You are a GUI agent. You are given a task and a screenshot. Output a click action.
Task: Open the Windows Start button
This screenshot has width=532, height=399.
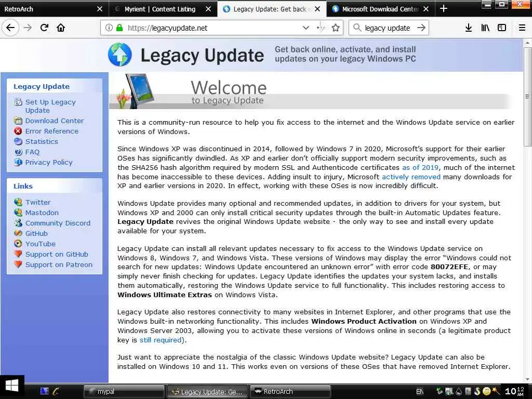coord(12,386)
